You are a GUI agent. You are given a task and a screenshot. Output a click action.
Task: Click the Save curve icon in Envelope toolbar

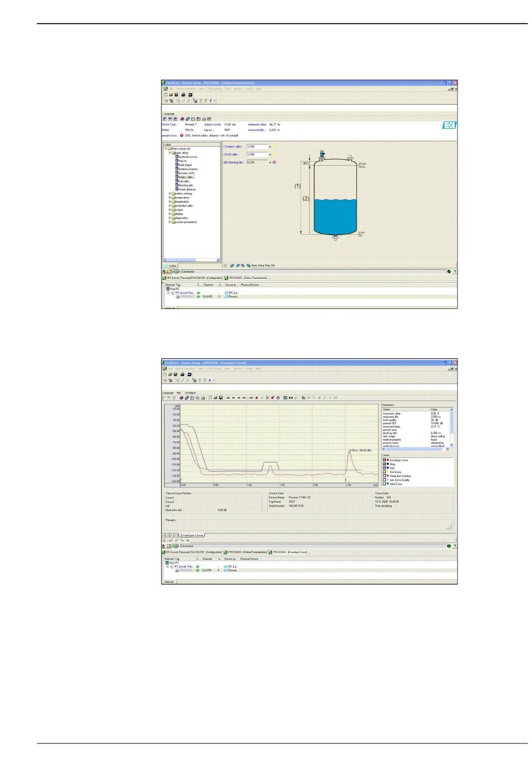click(x=221, y=398)
